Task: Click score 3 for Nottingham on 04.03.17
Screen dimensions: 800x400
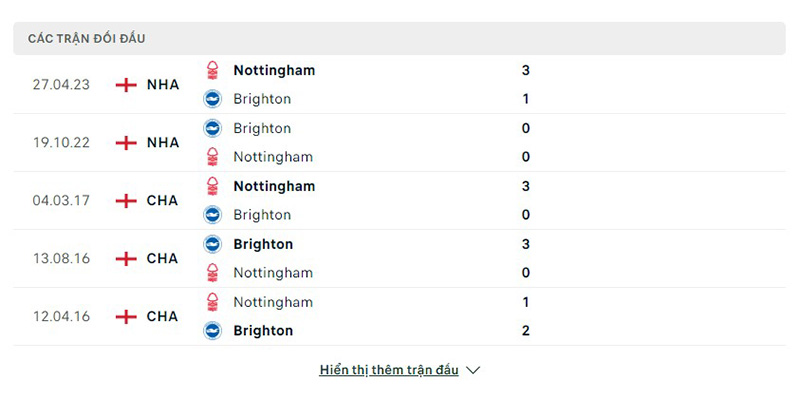Action: (x=526, y=186)
